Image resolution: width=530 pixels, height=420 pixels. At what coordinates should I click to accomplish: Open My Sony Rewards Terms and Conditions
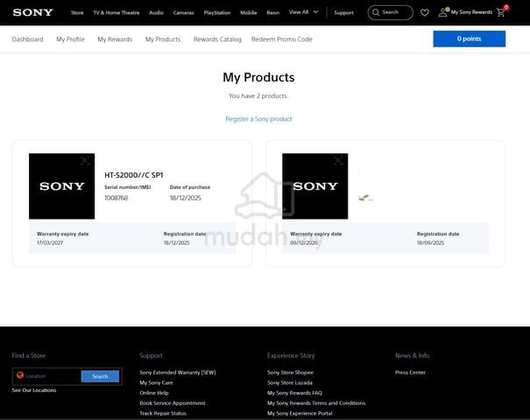316,402
